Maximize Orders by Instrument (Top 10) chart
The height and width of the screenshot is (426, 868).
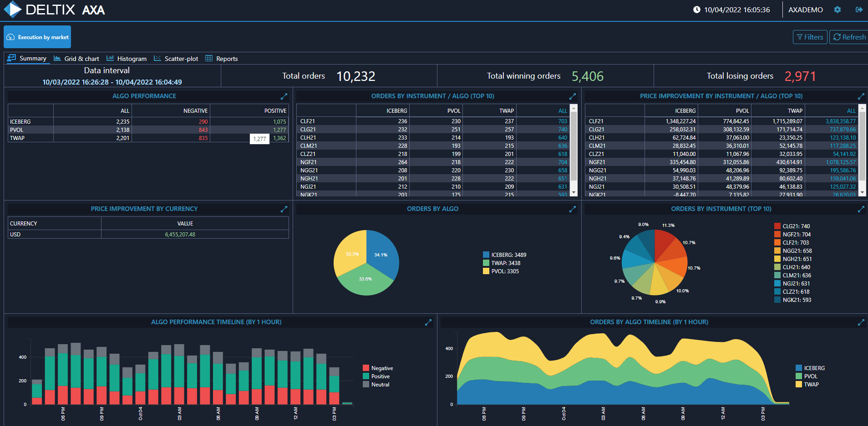861,209
